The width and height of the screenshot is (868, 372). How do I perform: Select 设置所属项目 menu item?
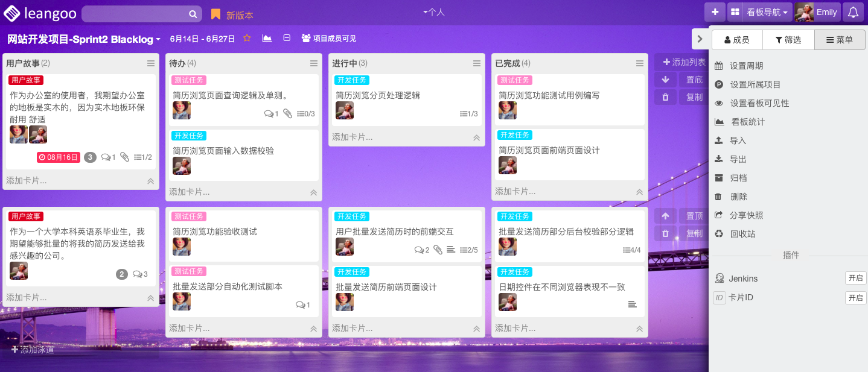(x=755, y=84)
